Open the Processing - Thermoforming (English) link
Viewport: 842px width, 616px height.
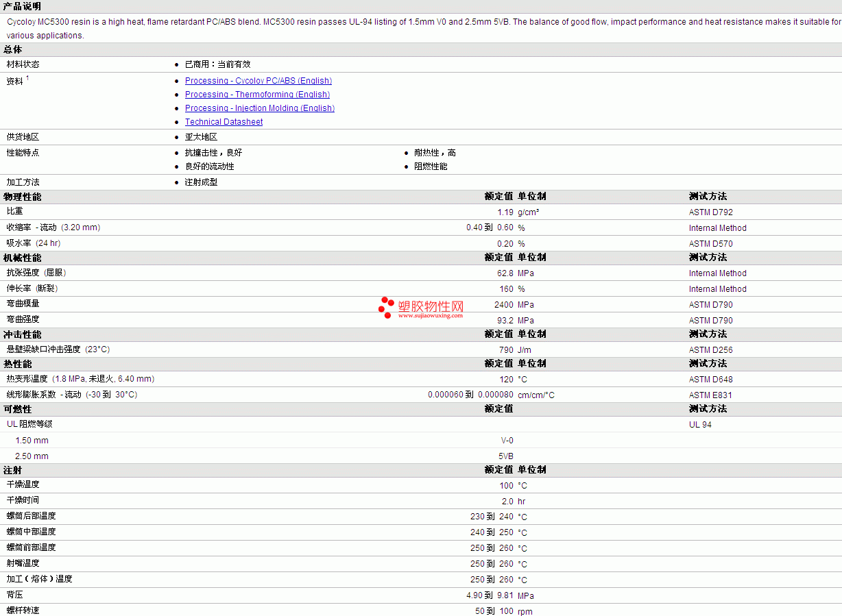[x=257, y=95]
